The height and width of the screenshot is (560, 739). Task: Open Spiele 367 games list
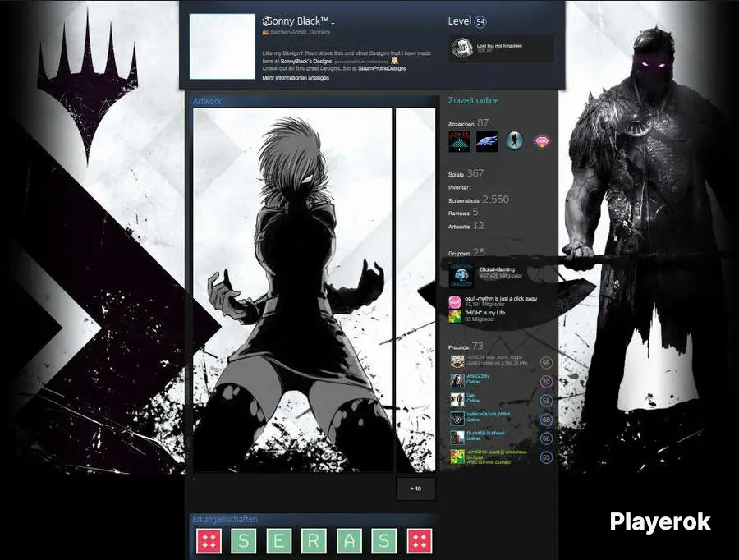point(466,173)
